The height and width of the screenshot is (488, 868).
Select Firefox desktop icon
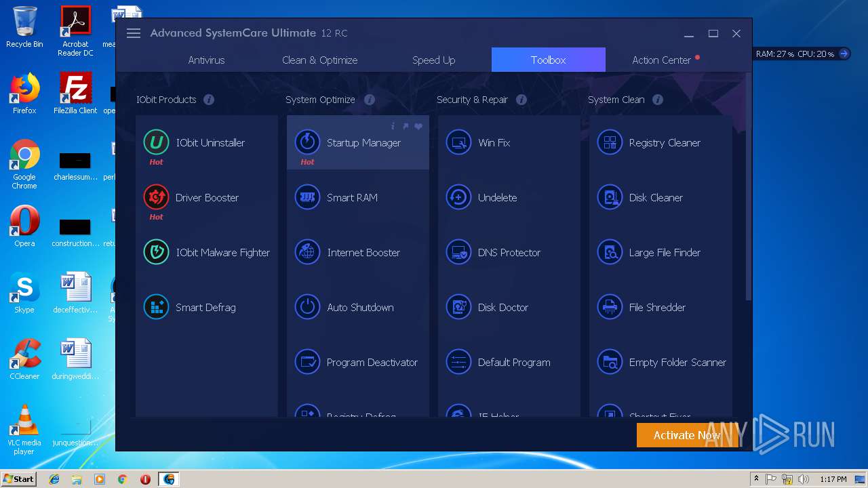24,94
